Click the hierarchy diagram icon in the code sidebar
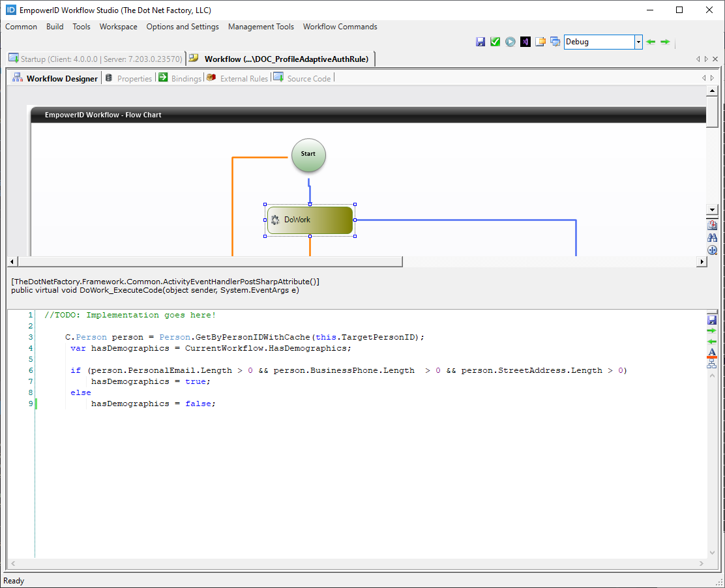 (x=712, y=365)
